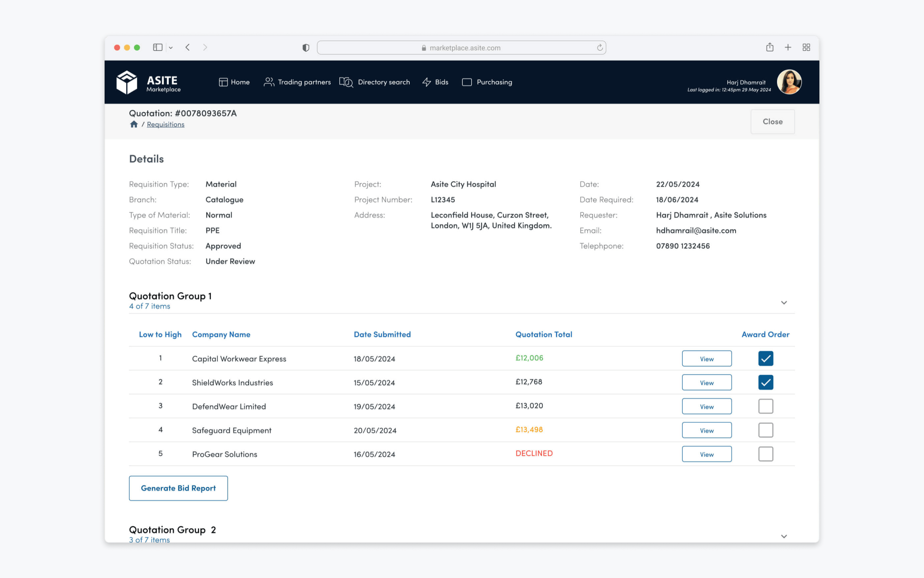Sort by Quotation Total column header
Screen dimensions: 924x578
[x=544, y=335]
